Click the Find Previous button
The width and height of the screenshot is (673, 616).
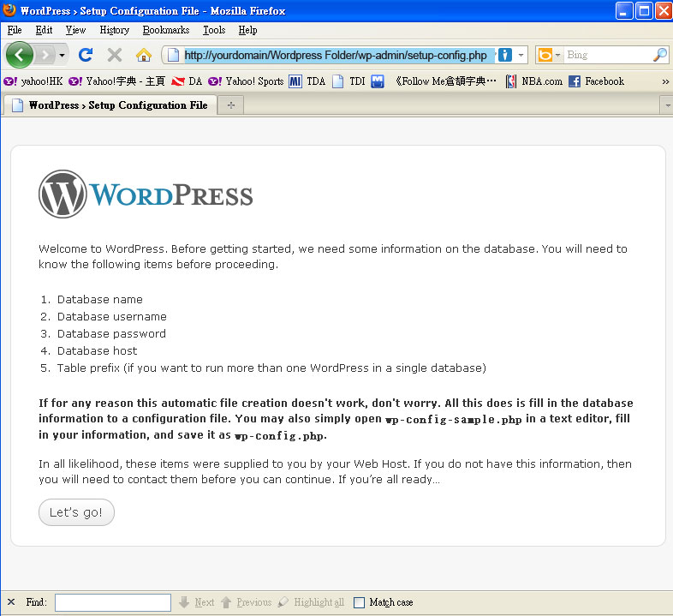pyautogui.click(x=247, y=602)
